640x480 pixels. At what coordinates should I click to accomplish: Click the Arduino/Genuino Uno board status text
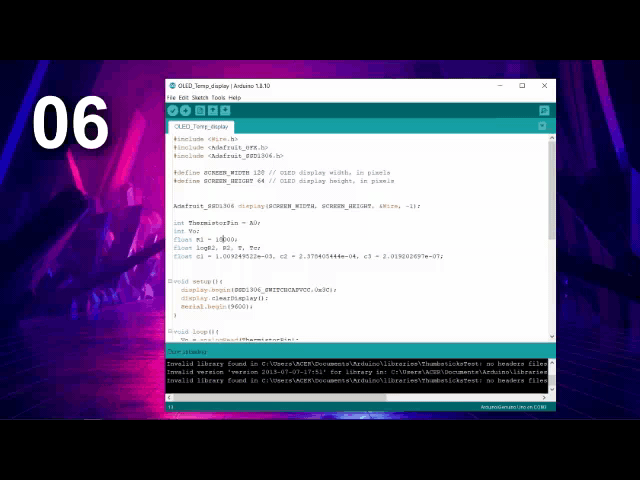[513, 407]
